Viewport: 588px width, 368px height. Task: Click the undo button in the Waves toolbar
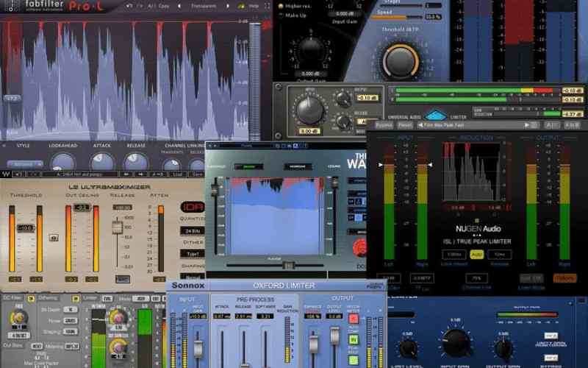pos(19,174)
